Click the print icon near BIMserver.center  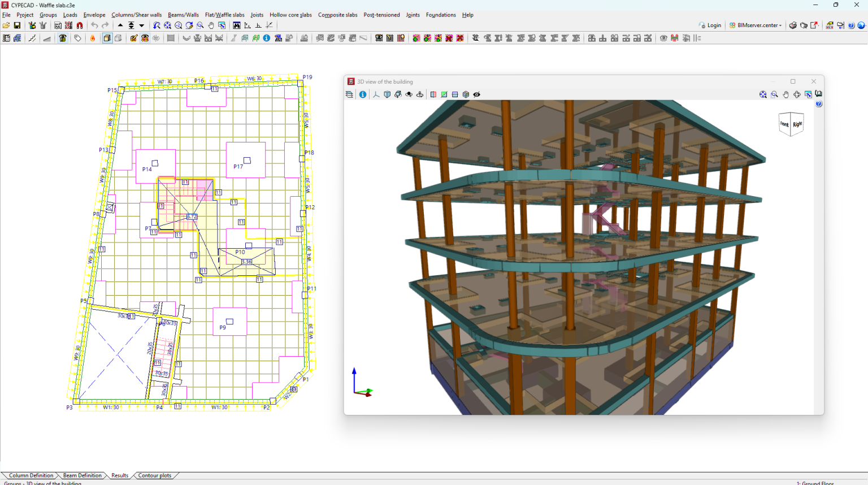(793, 25)
